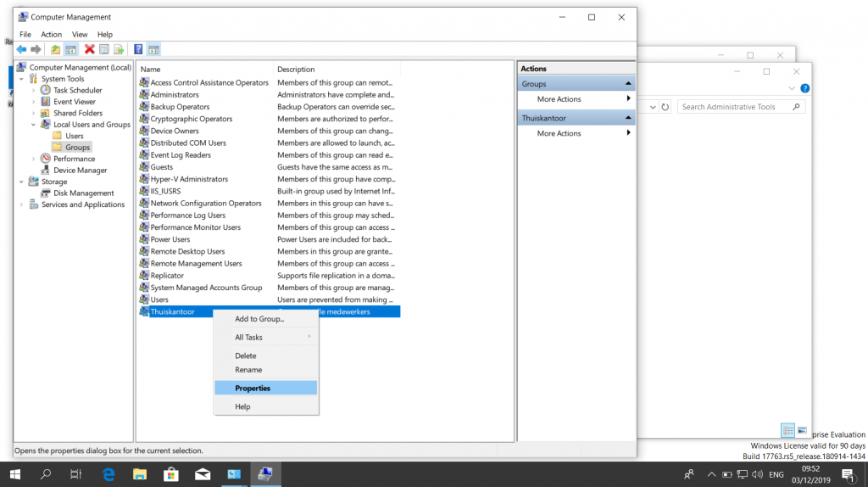
Task: Click Search Administrative Tools field in background window
Action: [741, 106]
